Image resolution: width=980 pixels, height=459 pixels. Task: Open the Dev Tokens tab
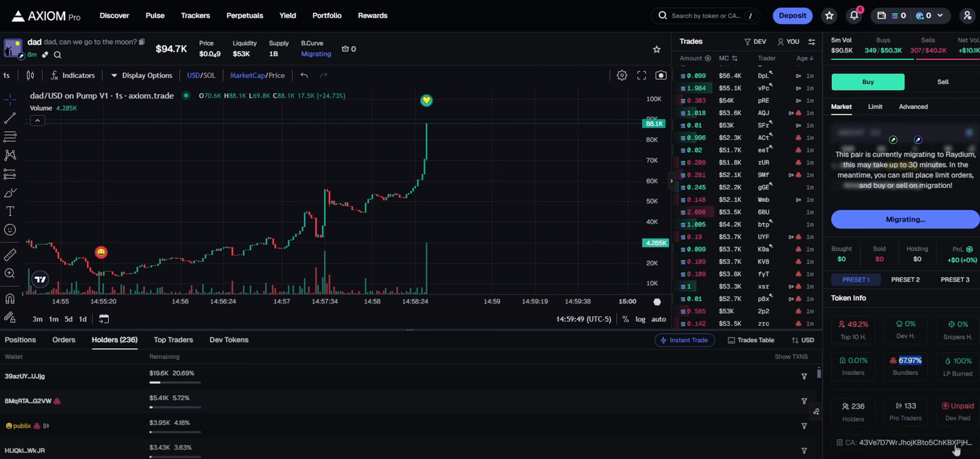(229, 339)
